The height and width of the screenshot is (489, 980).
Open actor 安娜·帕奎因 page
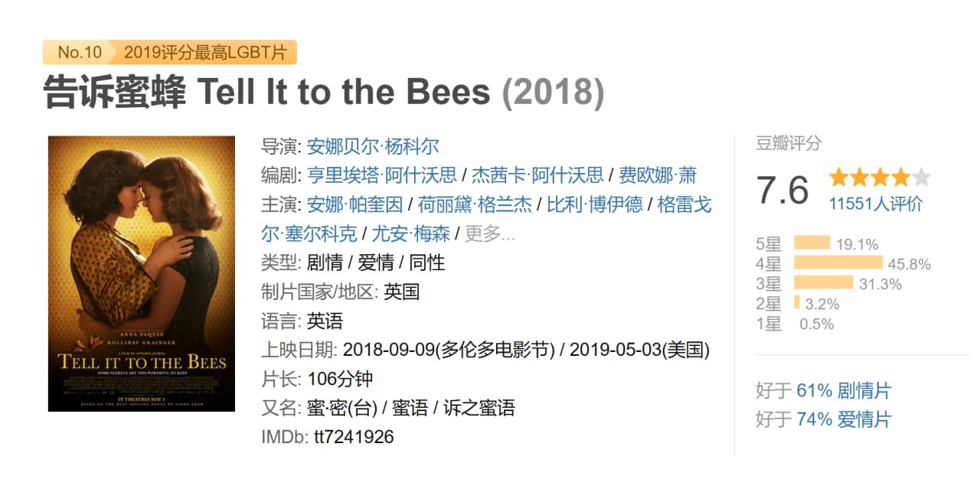point(354,204)
